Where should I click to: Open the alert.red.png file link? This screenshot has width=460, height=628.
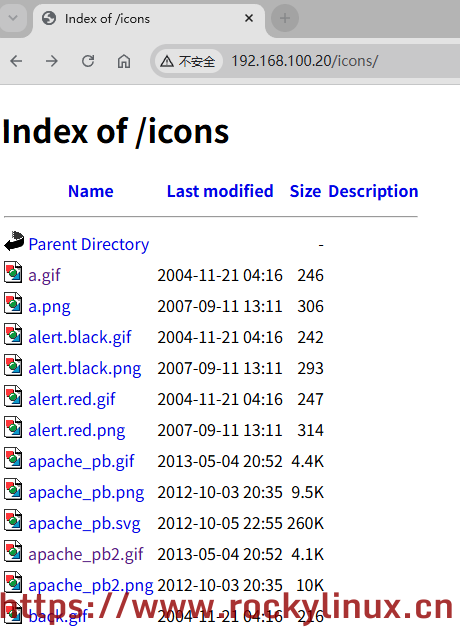coord(76,431)
